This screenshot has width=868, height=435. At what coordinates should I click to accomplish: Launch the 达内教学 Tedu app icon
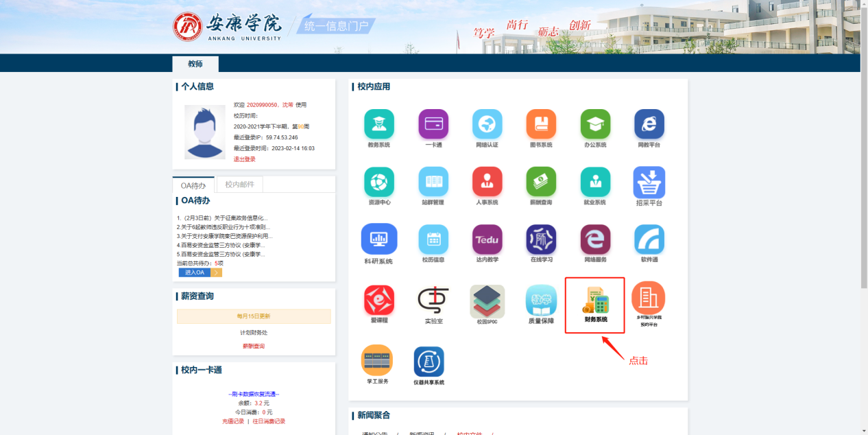487,239
